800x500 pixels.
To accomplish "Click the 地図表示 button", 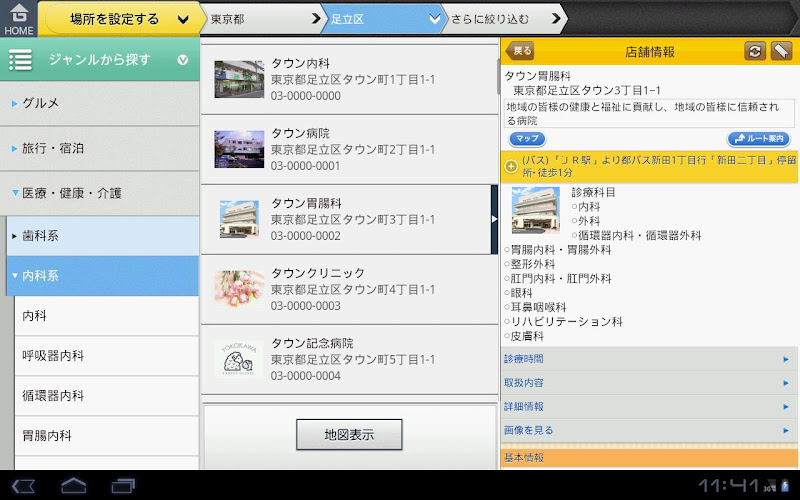I will [349, 435].
